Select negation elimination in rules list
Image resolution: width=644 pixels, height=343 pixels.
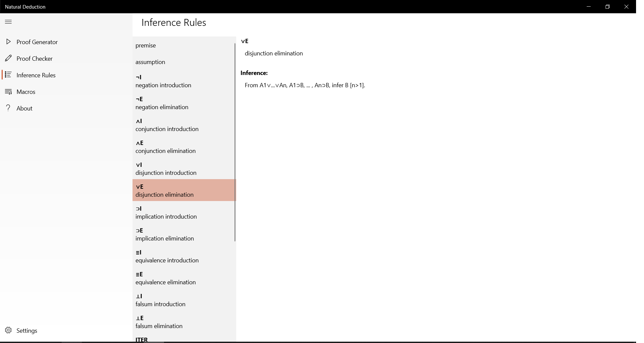click(184, 103)
